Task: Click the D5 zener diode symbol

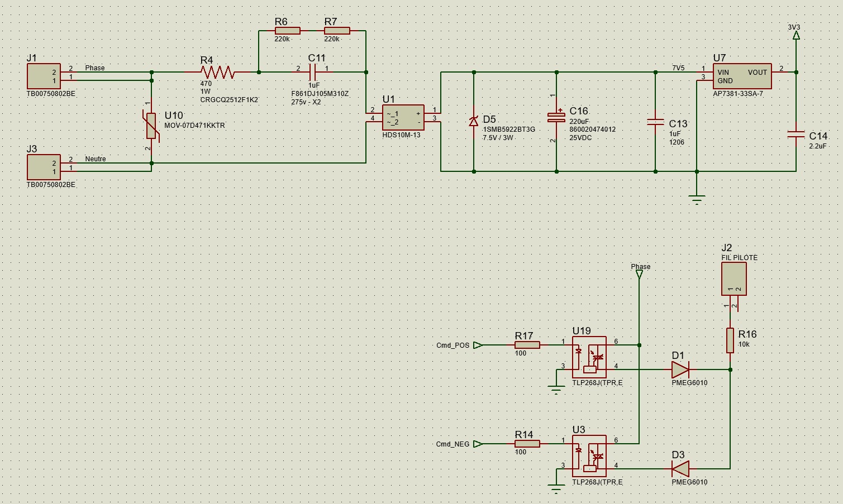Action: (474, 121)
